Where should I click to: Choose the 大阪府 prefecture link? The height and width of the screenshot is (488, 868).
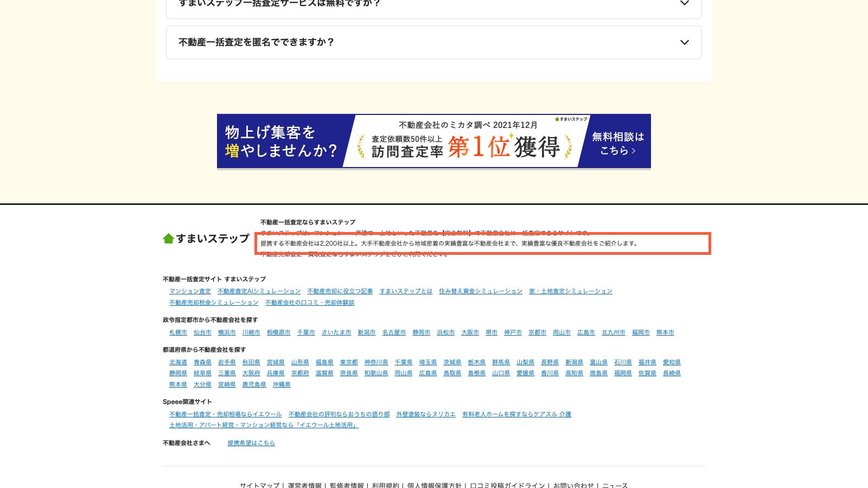pyautogui.click(x=251, y=373)
